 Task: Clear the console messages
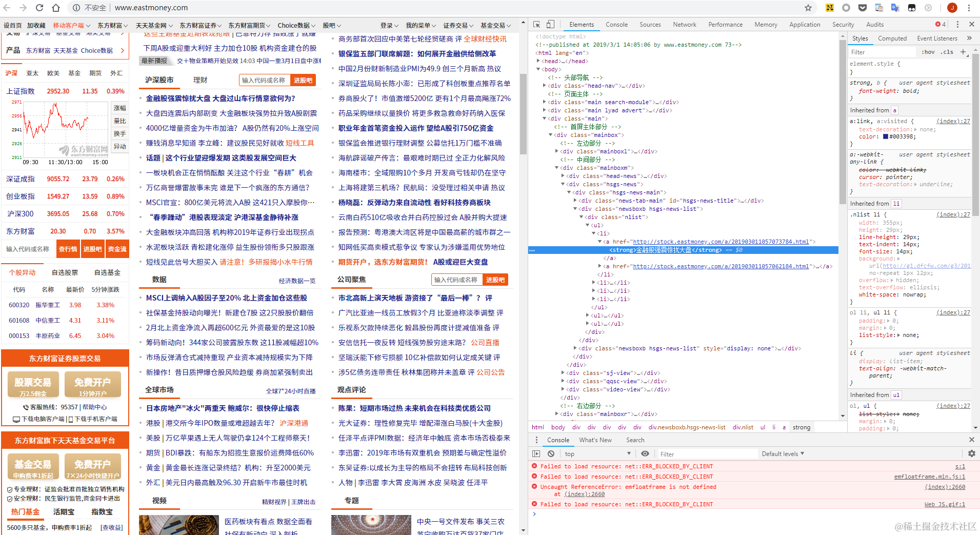click(551, 454)
